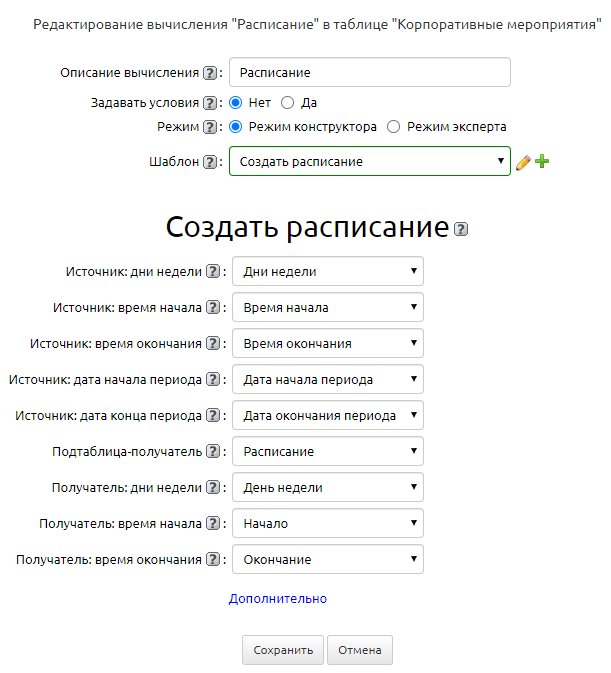Screen dimensions: 611x673
Task: Open help icon next to Шаблон
Action: click(x=210, y=162)
